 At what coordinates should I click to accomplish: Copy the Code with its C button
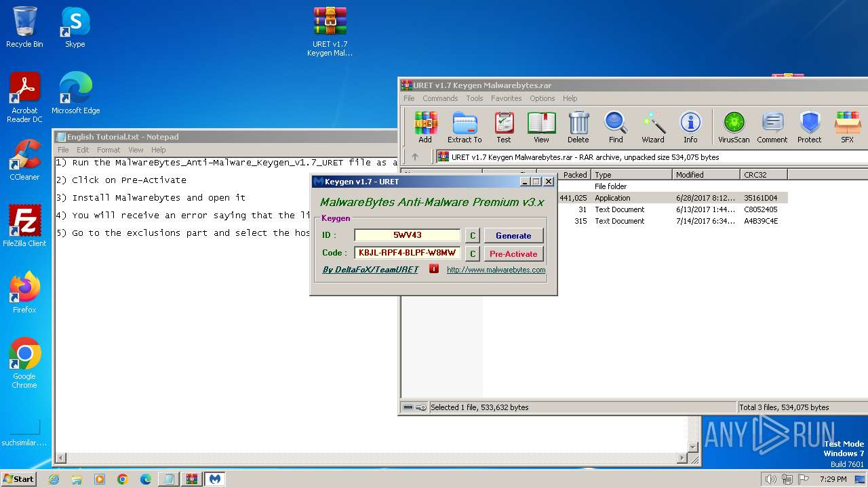pyautogui.click(x=473, y=253)
